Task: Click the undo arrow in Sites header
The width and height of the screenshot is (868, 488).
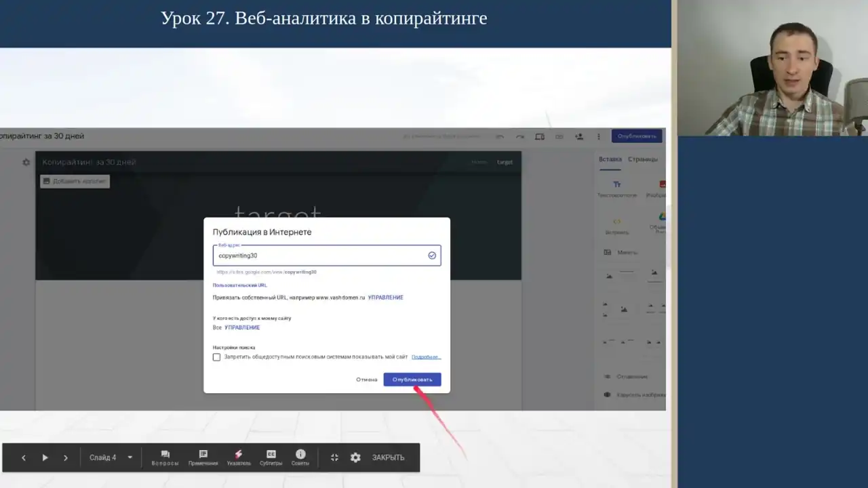Action: click(500, 136)
